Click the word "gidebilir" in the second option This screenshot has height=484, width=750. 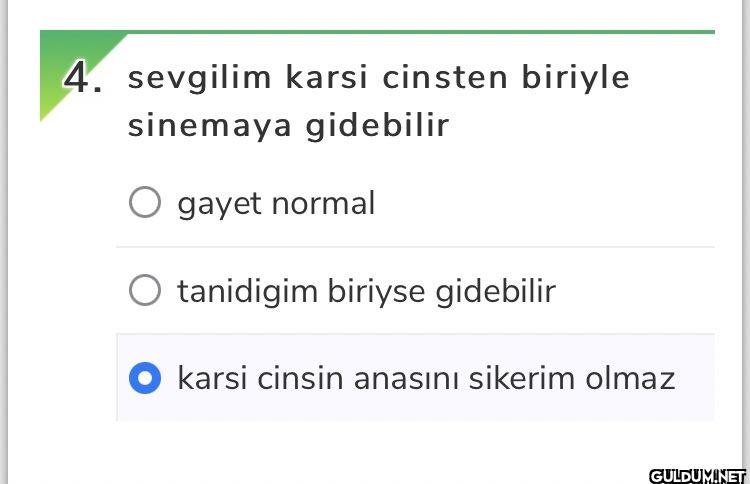(x=495, y=291)
